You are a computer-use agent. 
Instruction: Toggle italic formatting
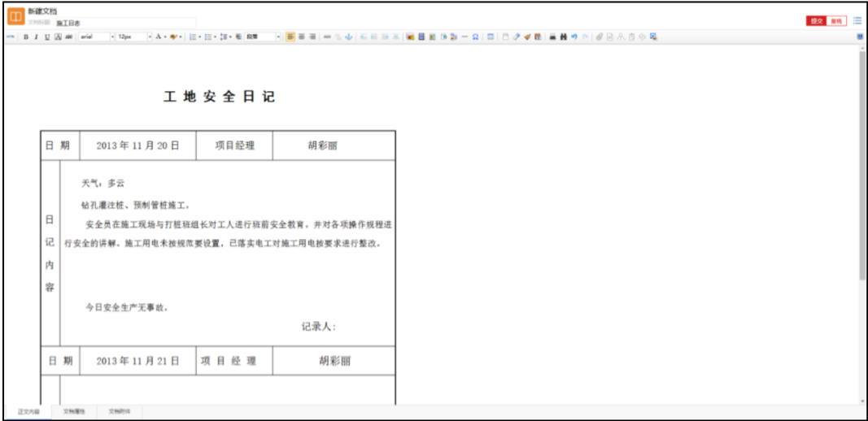[x=36, y=37]
